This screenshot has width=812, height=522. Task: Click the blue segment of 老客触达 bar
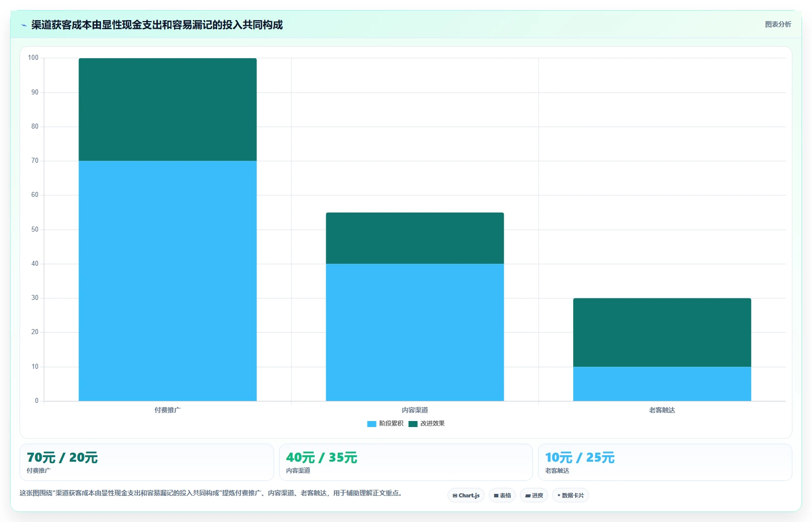point(662,384)
